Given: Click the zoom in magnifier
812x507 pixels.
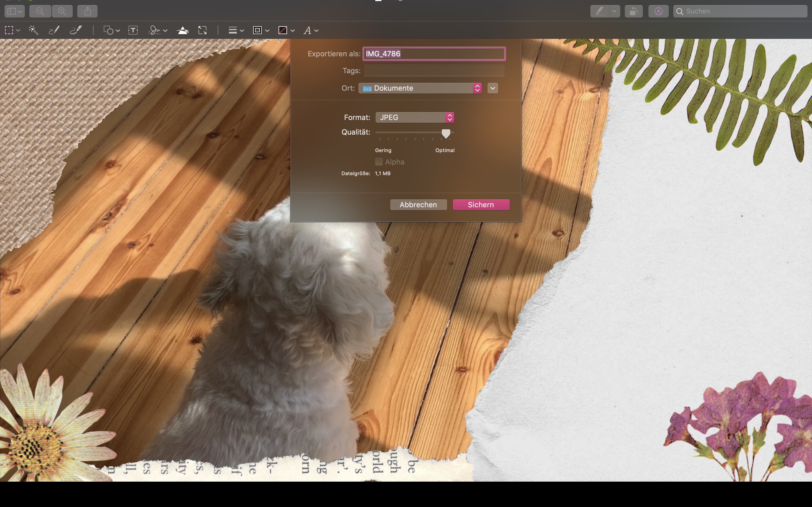Looking at the screenshot, I should 62,11.
